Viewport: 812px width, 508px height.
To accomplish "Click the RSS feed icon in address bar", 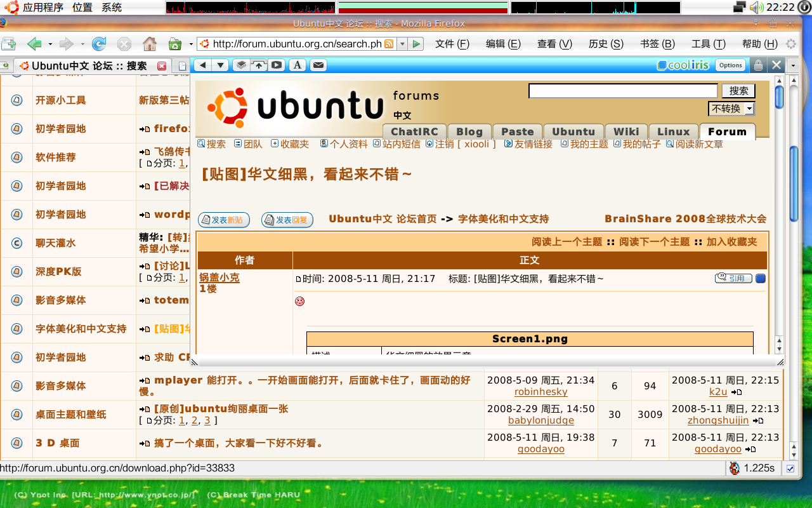I will point(388,44).
